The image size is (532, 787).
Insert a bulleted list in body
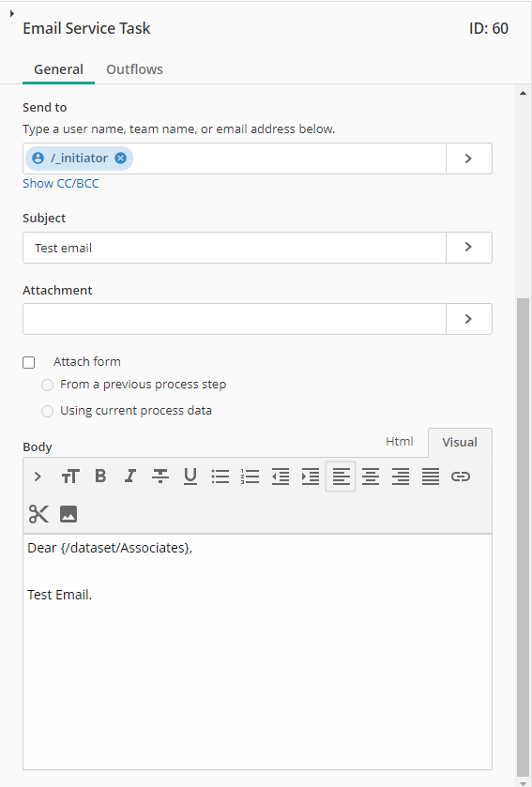click(220, 476)
